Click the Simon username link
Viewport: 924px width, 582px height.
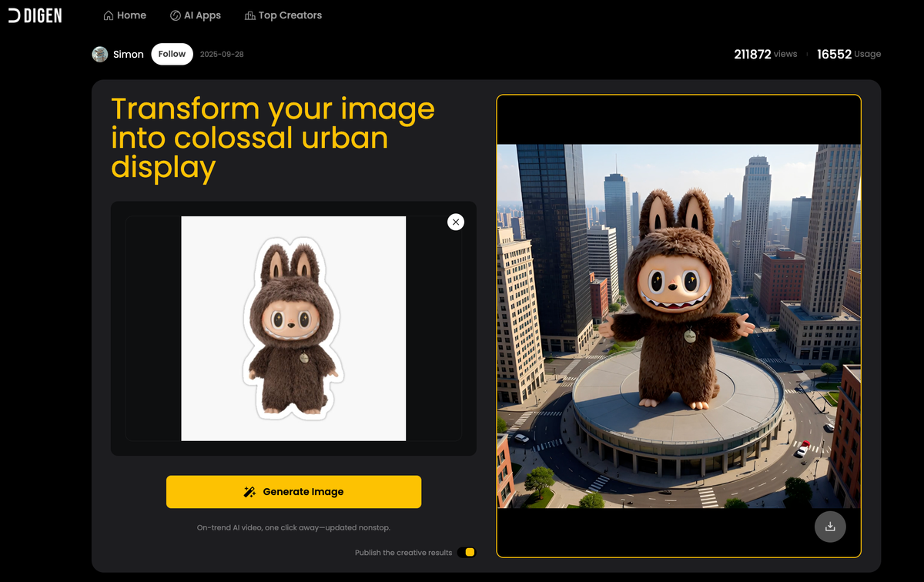click(129, 54)
